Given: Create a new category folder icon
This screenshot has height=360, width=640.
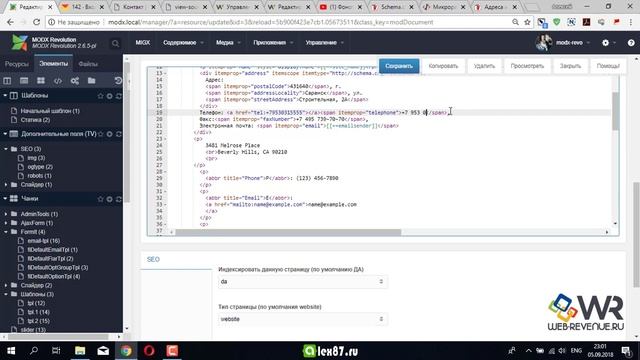Looking at the screenshot, I should 91,81.
